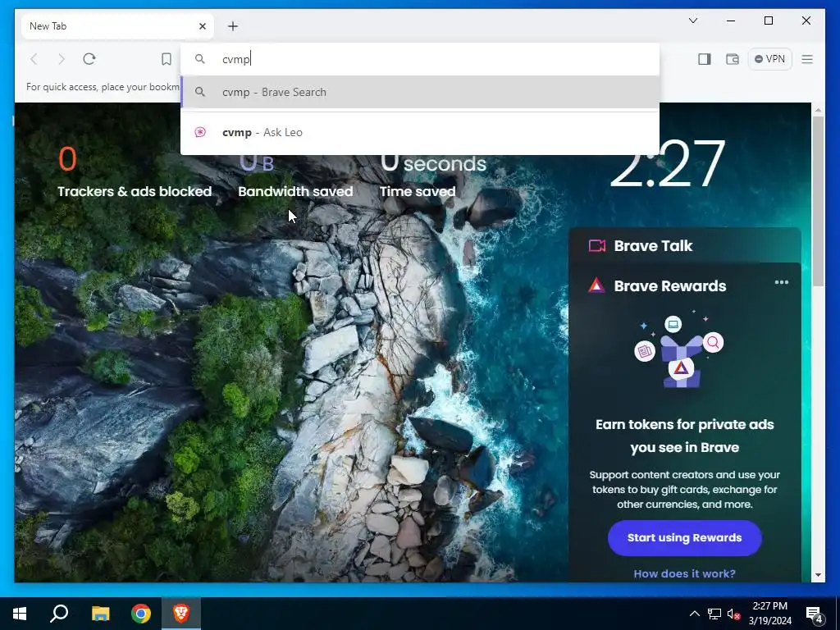Click the scrollbar up arrow

[x=818, y=110]
